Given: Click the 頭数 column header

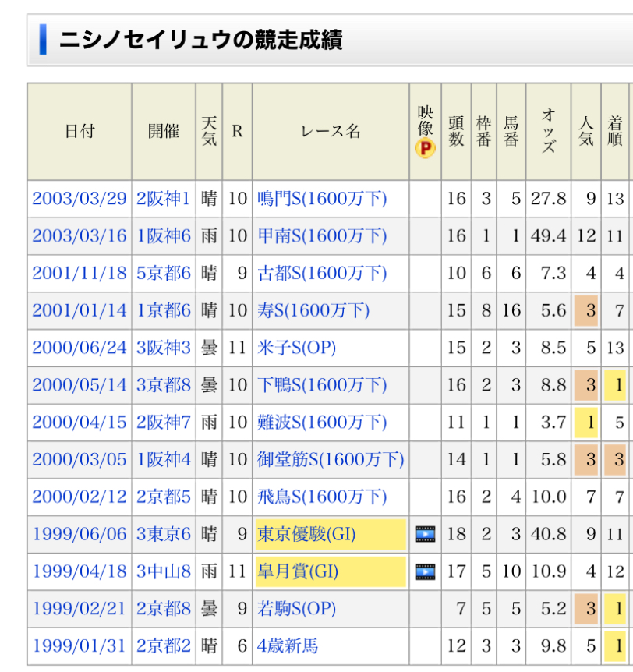Looking at the screenshot, I should click(x=456, y=131).
